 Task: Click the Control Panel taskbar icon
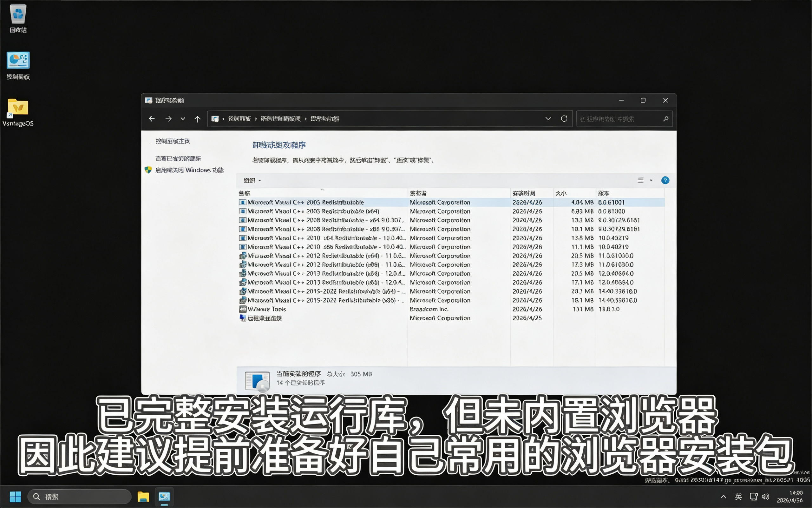(x=164, y=497)
